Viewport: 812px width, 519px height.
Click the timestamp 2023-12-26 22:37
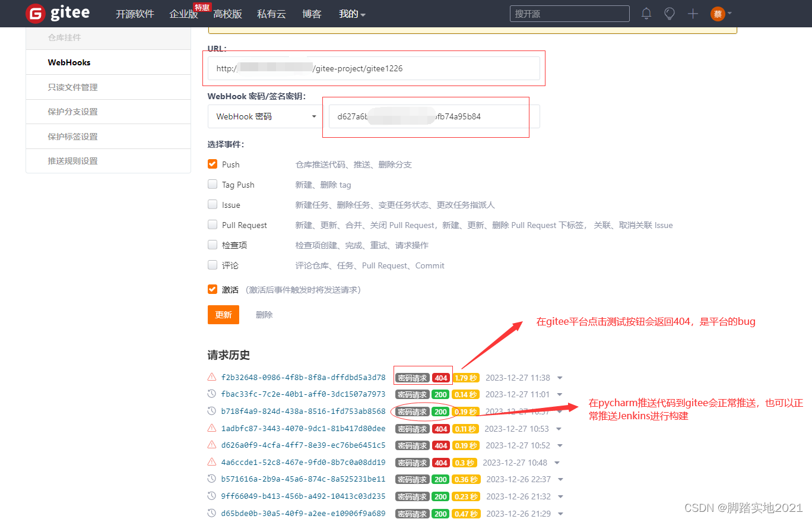click(x=519, y=479)
